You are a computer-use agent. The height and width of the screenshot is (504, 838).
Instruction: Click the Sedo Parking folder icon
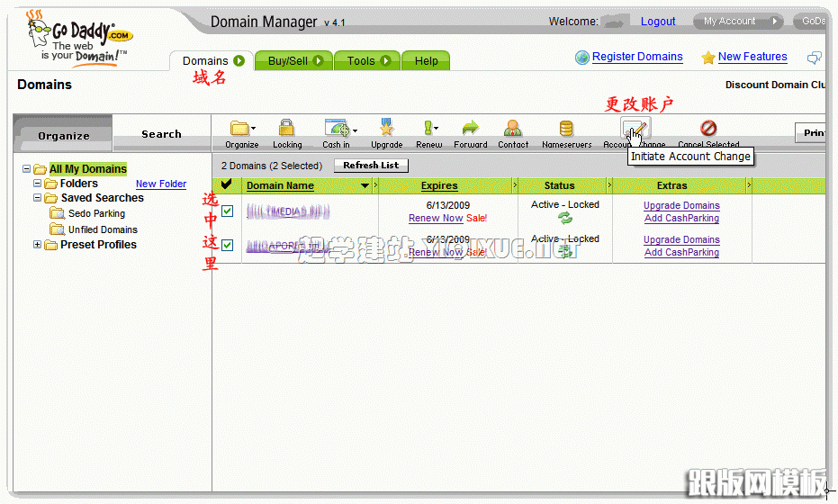coord(57,214)
